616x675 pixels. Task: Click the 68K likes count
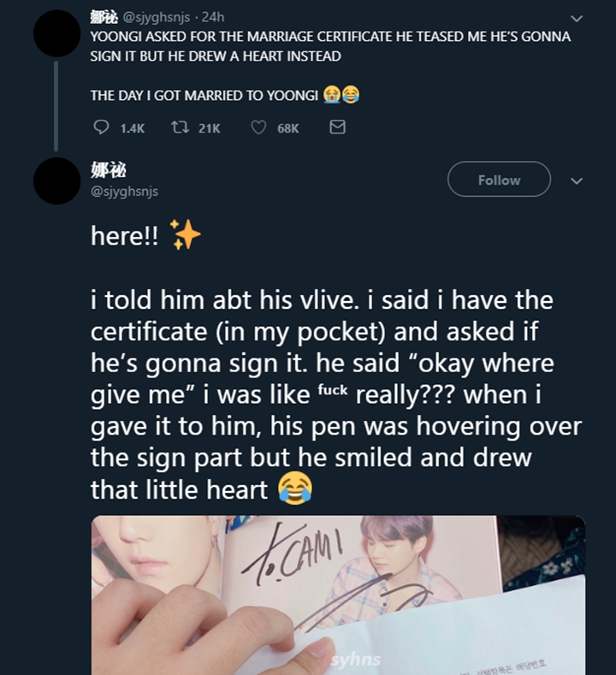pyautogui.click(x=288, y=128)
